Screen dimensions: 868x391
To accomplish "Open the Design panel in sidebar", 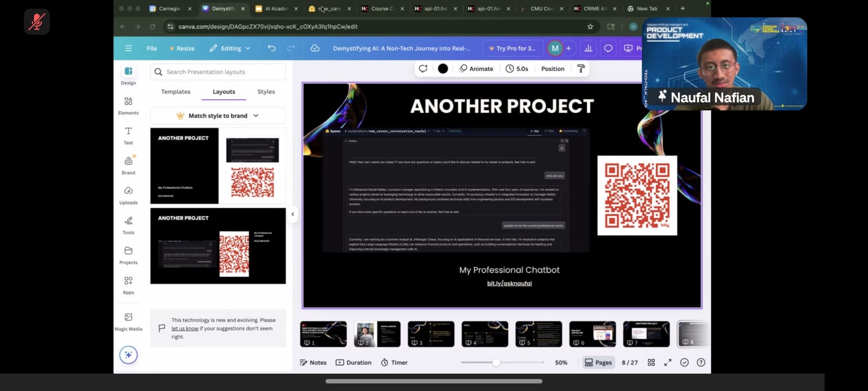I will 129,75.
